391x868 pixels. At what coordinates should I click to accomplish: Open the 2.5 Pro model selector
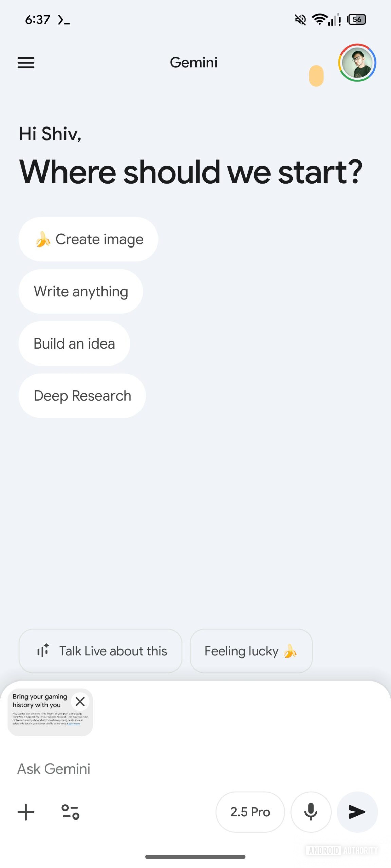(x=250, y=812)
